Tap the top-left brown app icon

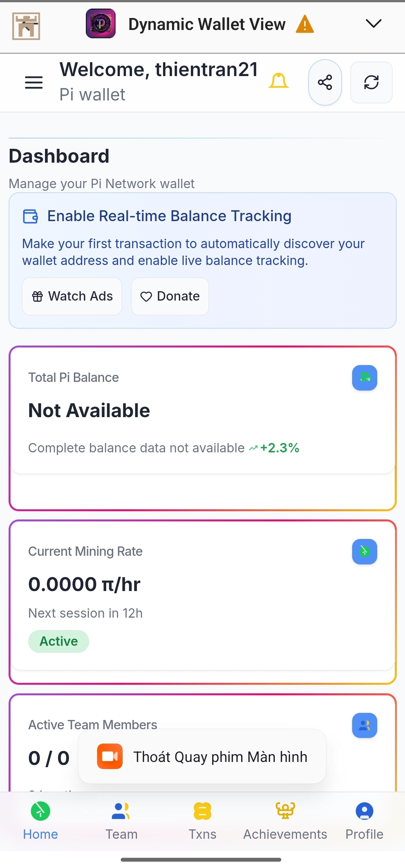pyautogui.click(x=26, y=26)
